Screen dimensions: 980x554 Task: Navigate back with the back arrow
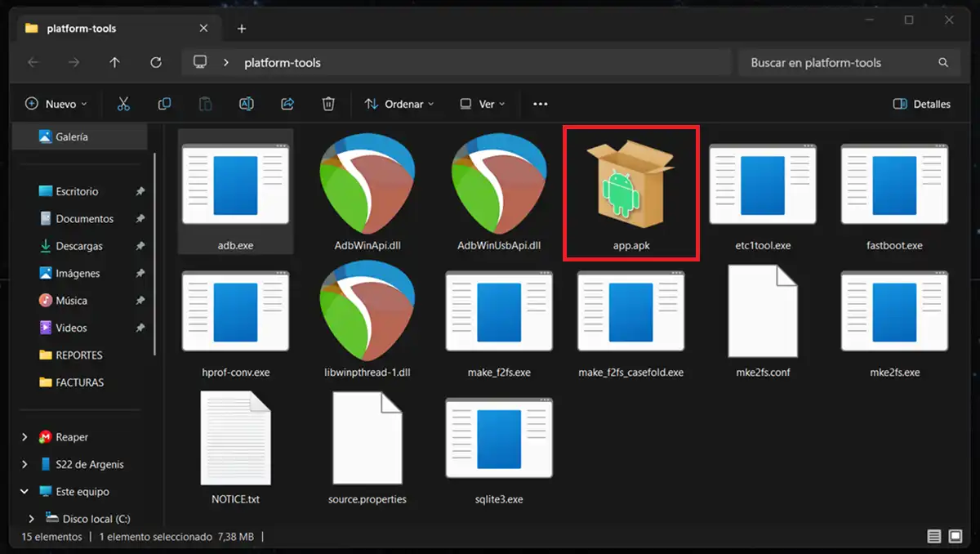[33, 62]
